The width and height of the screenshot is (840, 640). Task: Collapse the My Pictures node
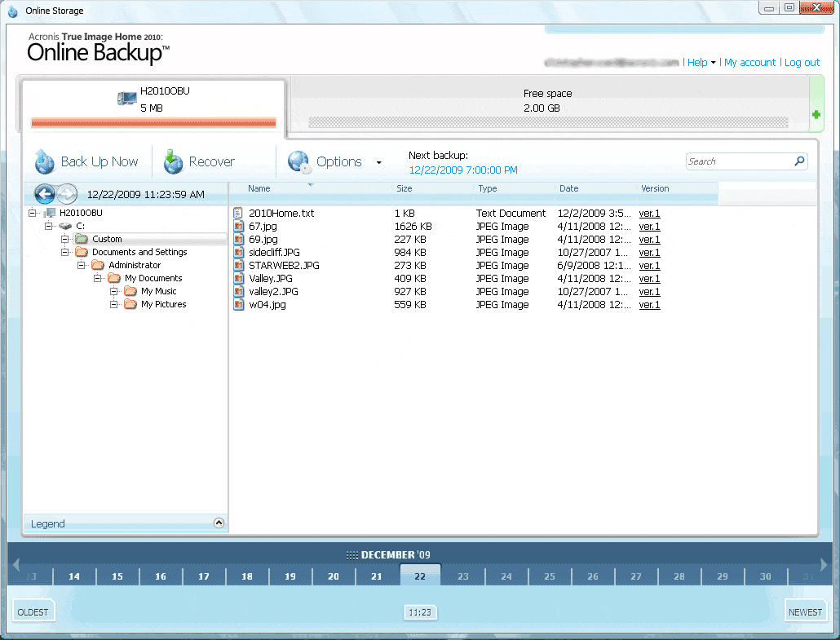[114, 304]
